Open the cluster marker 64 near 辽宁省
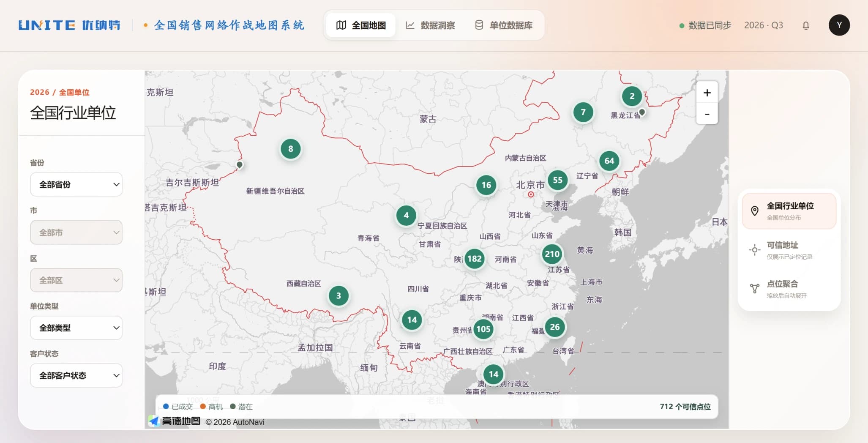The height and width of the screenshot is (443, 868). pyautogui.click(x=609, y=161)
